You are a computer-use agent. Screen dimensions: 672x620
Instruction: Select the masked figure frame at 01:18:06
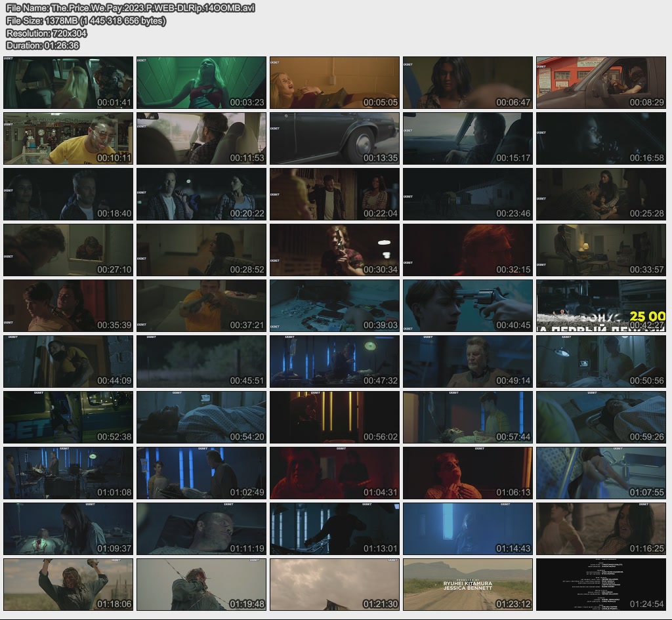pyautogui.click(x=68, y=585)
